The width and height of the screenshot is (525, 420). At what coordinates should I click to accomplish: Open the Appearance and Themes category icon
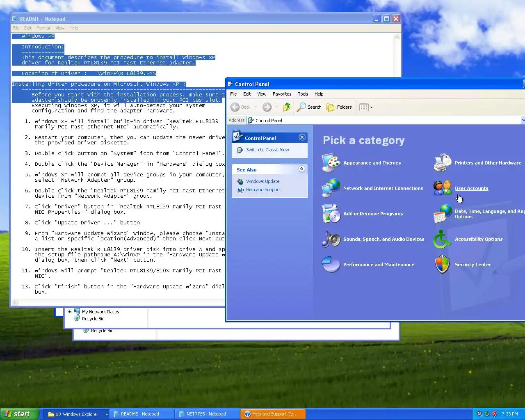coord(331,163)
